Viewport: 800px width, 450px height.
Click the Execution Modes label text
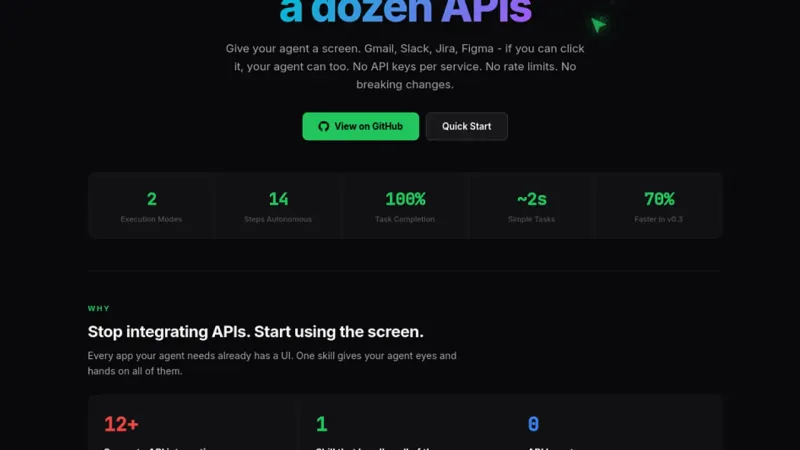tap(151, 219)
